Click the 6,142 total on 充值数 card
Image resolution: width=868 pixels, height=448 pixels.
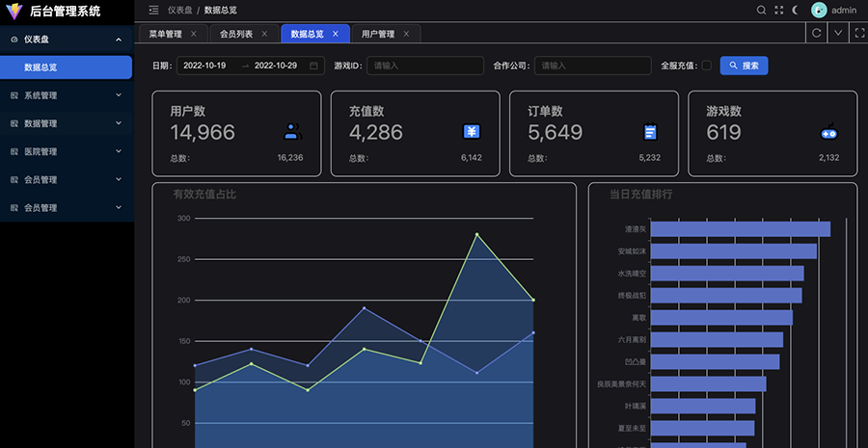click(472, 158)
